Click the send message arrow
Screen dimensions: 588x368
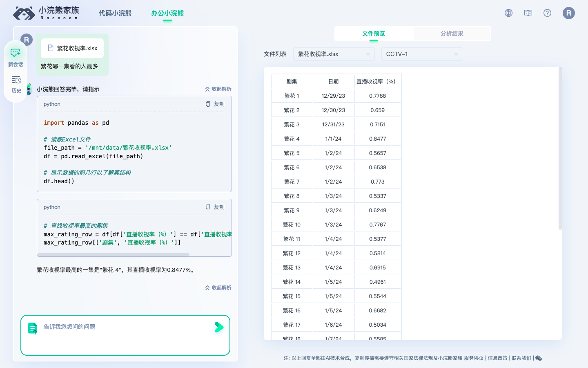click(x=219, y=327)
